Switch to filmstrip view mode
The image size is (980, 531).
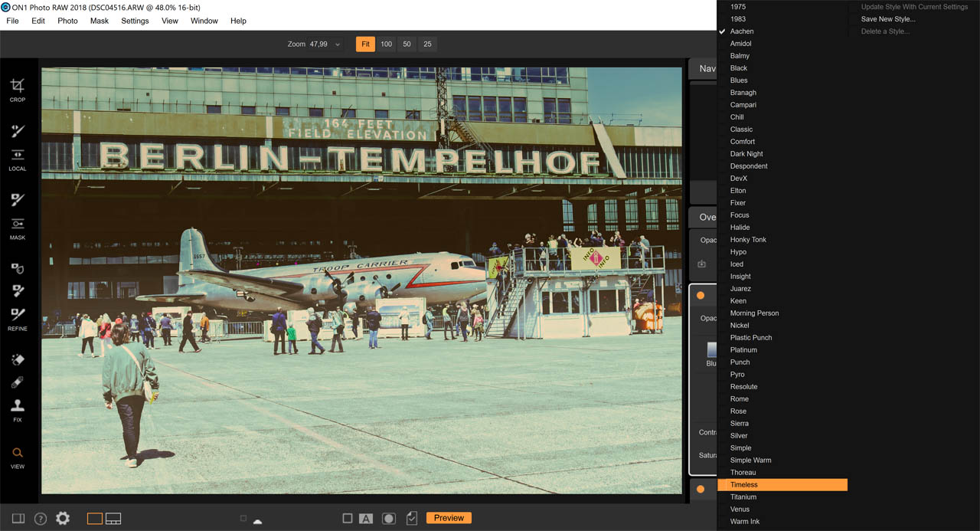pos(113,519)
